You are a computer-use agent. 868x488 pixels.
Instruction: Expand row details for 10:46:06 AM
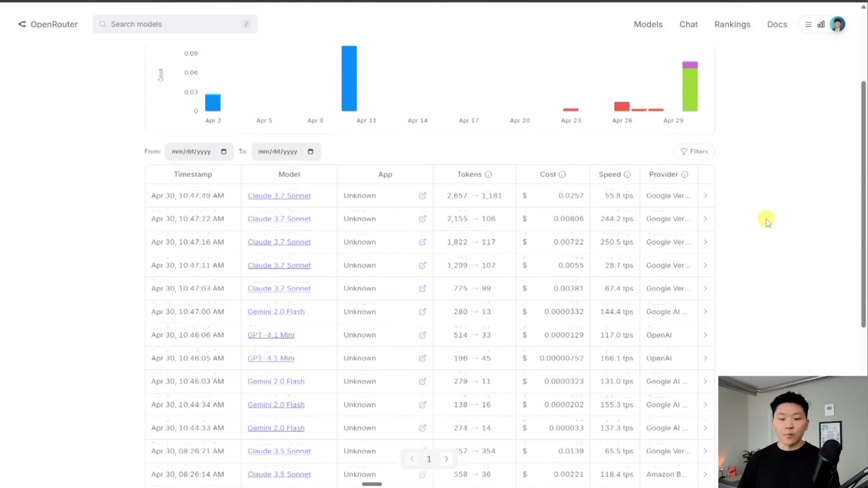point(705,335)
